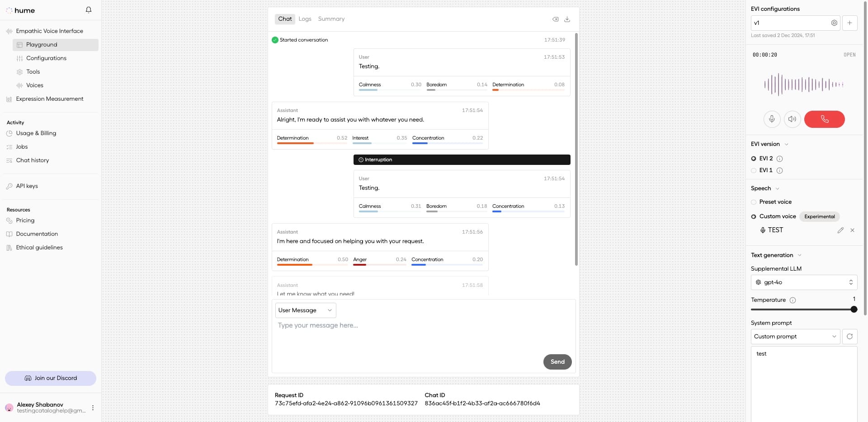Open the User Message type dropdown
Image resolution: width=868 pixels, height=422 pixels.
(306, 310)
